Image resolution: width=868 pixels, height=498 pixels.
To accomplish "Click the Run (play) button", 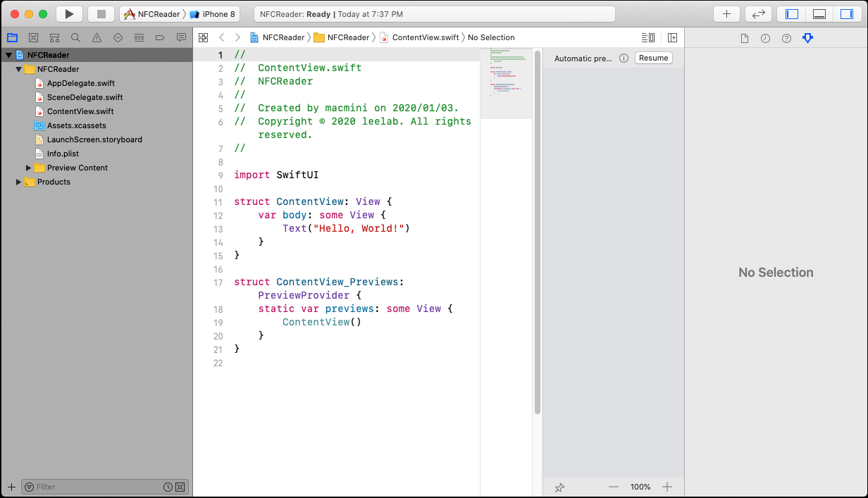I will pyautogui.click(x=69, y=14).
